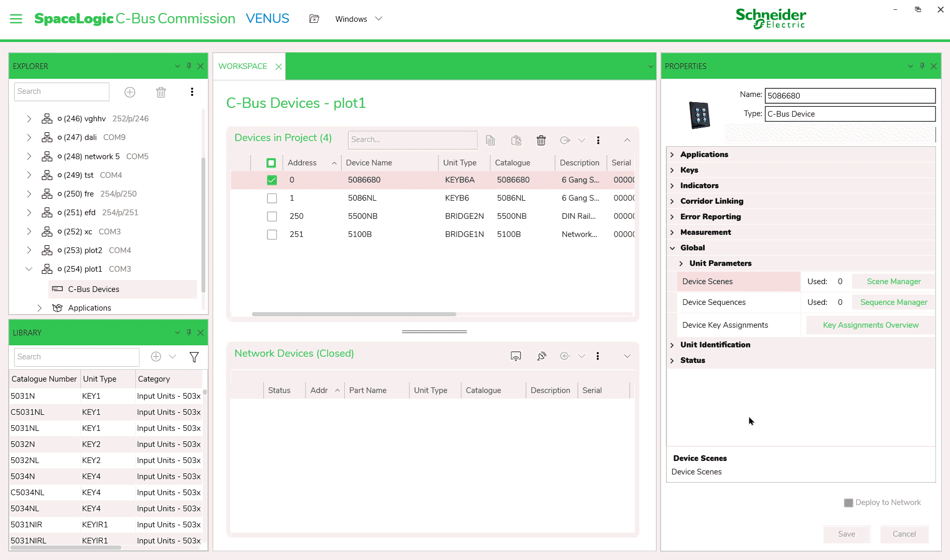This screenshot has height=560, width=950.
Task: Click the workspace pane splitter handle
Action: [434, 332]
